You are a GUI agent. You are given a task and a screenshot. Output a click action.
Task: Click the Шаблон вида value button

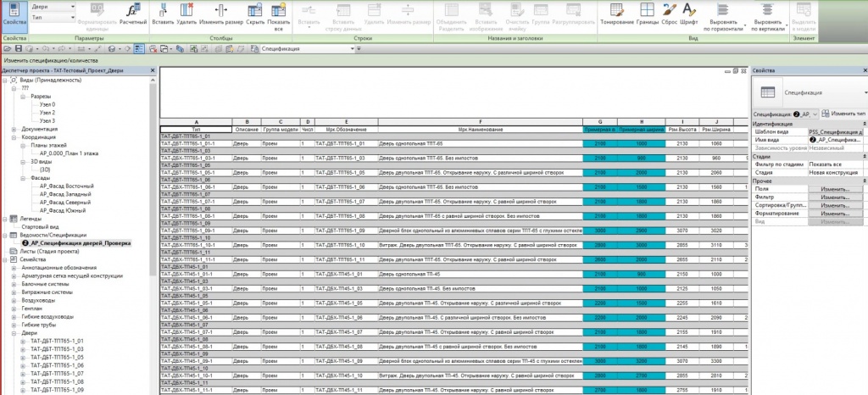[x=835, y=132]
